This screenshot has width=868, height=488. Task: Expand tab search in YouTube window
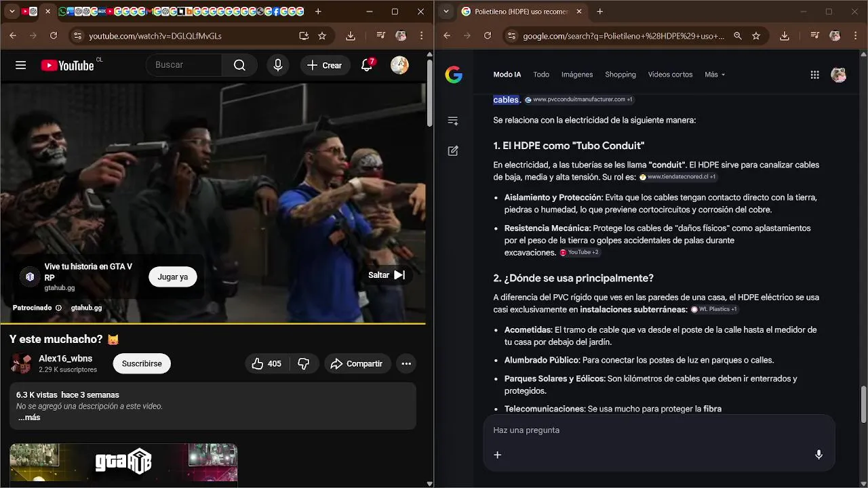(12, 12)
